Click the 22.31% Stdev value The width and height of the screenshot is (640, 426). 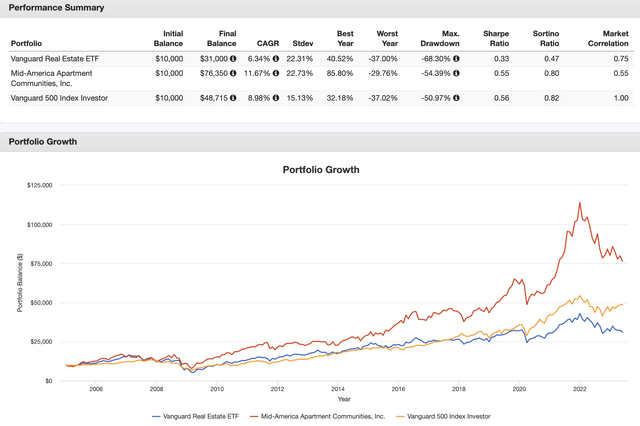[300, 59]
